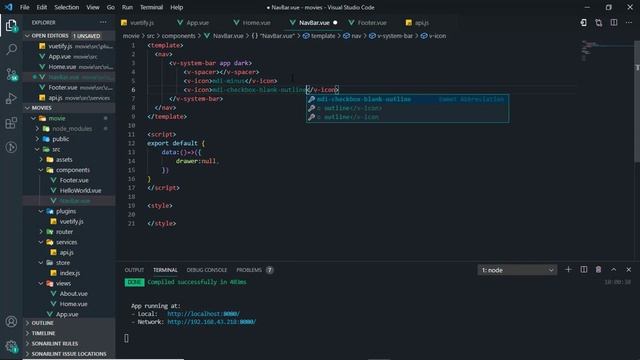
Task: Switch to the Output panel tab
Action: tap(134, 270)
